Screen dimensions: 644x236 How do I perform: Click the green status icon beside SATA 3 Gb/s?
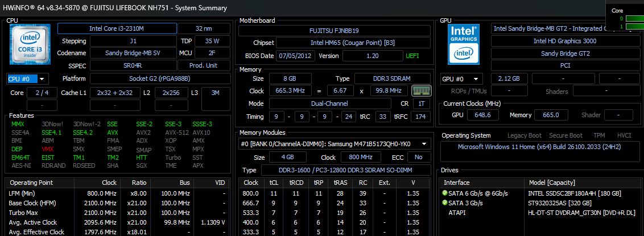[x=444, y=202]
